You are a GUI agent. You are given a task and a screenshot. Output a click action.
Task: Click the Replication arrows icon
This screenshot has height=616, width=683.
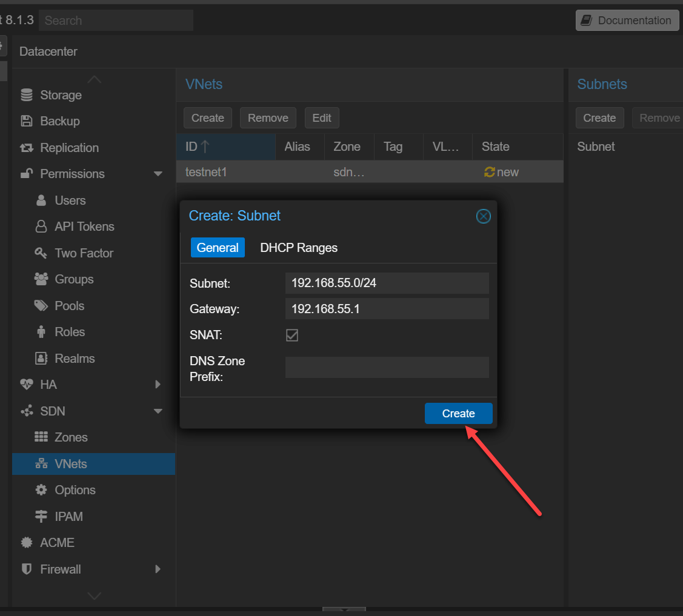pos(27,148)
